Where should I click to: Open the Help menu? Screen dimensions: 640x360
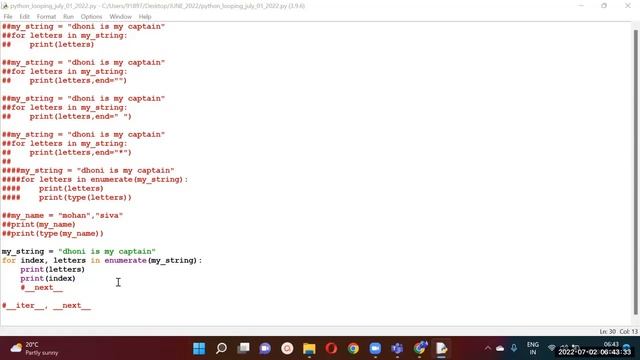(x=145, y=17)
